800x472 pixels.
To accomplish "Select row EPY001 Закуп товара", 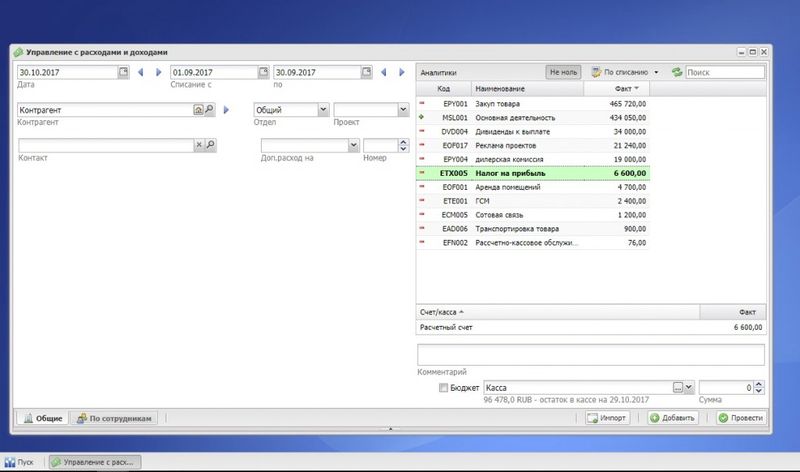I will [533, 104].
